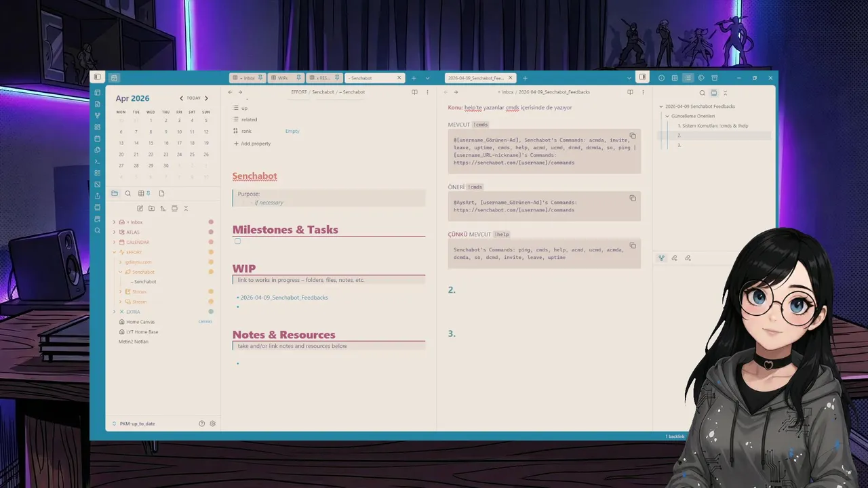
Task: Toggle reading view for Senchabot note
Action: click(x=414, y=92)
